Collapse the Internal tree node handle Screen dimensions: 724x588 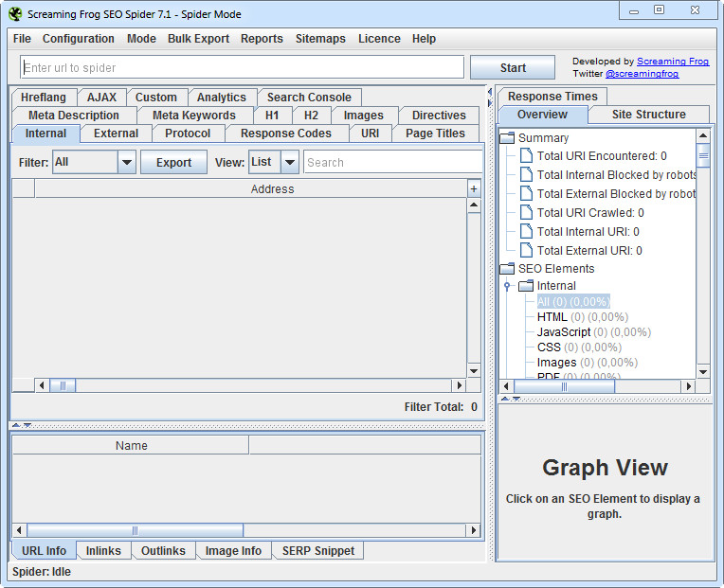[507, 286]
